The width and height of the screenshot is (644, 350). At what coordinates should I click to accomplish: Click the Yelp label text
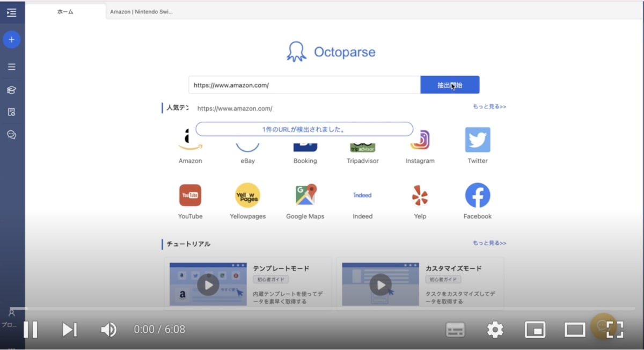tap(420, 216)
